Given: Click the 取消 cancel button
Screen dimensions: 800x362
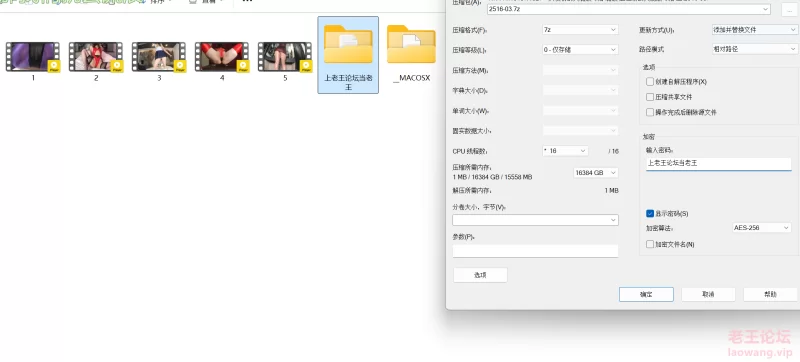Looking at the screenshot, I should (708, 294).
